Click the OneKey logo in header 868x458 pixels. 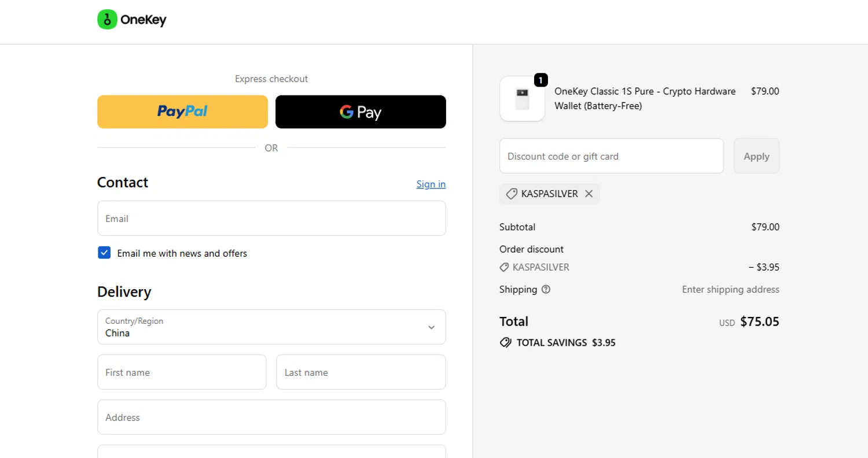pos(132,20)
